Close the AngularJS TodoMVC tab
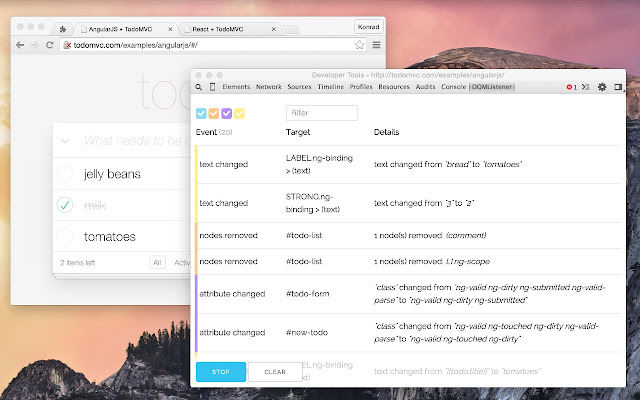The width and height of the screenshot is (640, 400). 170,29
